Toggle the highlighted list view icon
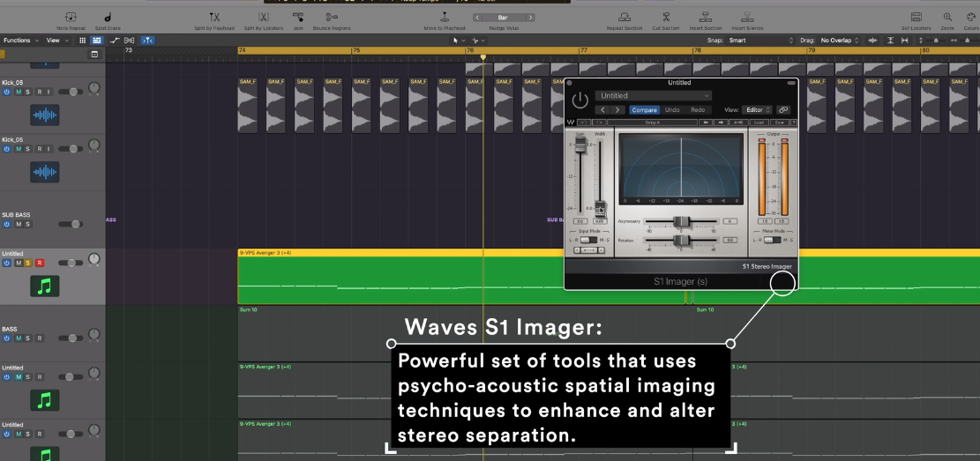 [x=97, y=40]
